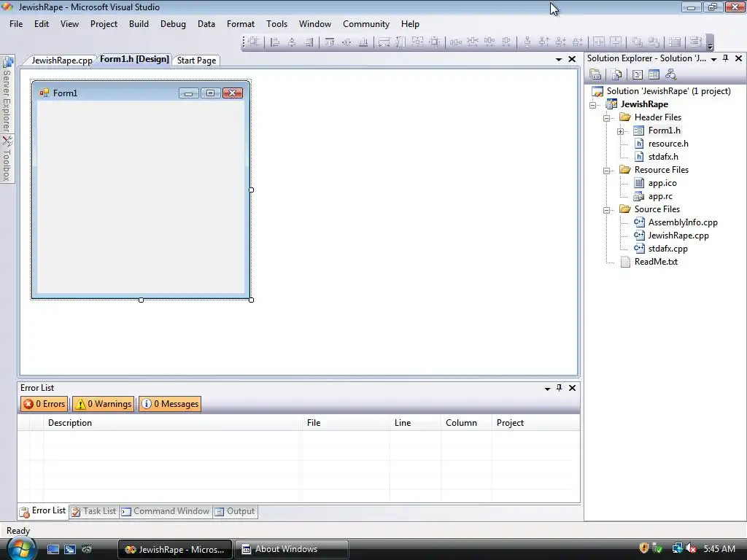
Task: Switch to the Task List tab
Action: (x=94, y=511)
